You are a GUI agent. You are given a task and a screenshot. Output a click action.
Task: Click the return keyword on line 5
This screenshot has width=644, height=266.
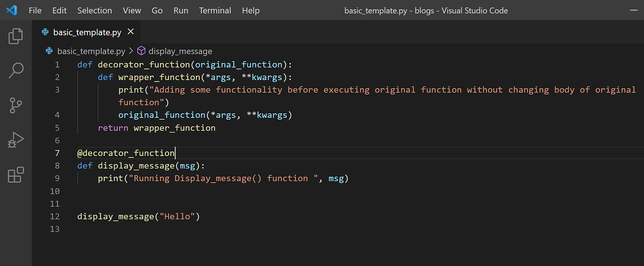[113, 127]
